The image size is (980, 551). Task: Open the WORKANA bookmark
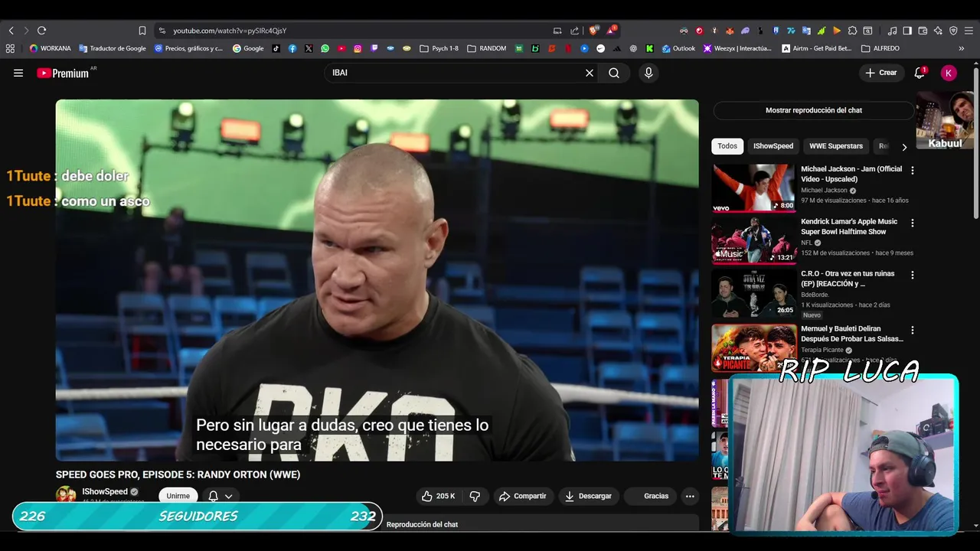coord(50,48)
